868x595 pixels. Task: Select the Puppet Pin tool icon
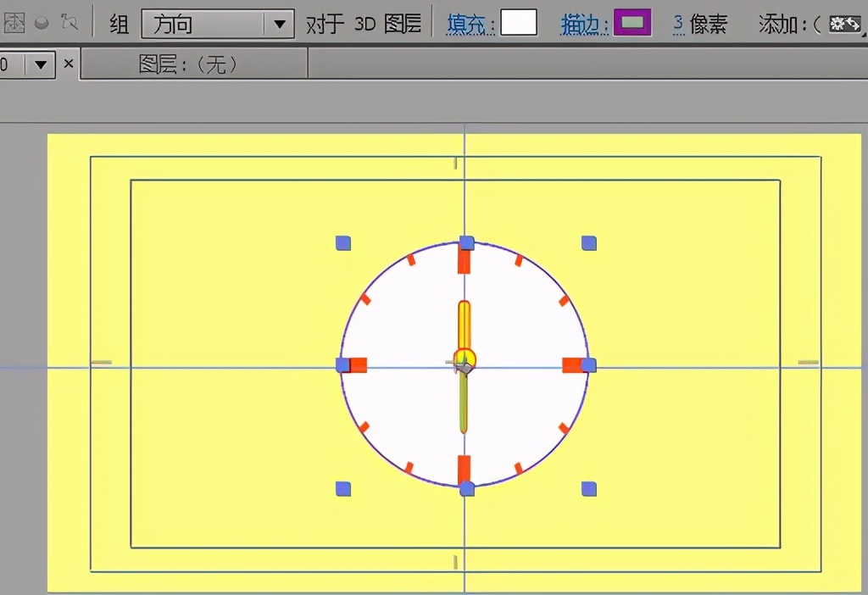pyautogui.click(x=70, y=22)
